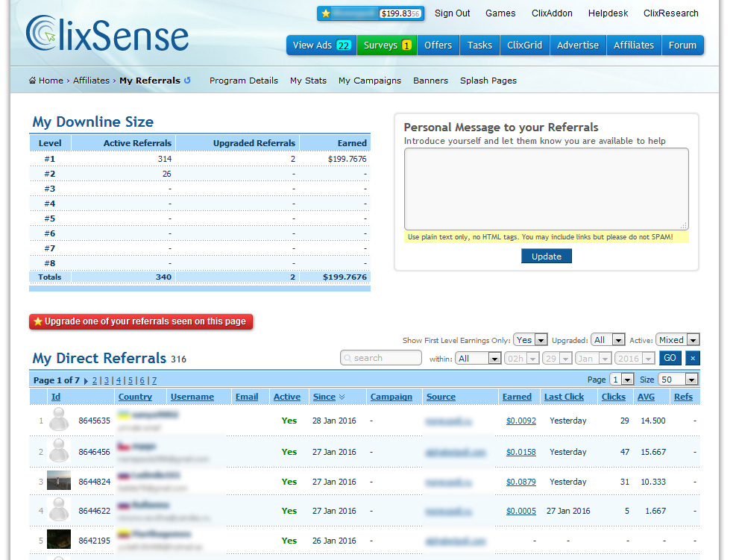Screen dimensions: 736x560
Task: Go to page 7 of referrals
Action: click(x=154, y=381)
